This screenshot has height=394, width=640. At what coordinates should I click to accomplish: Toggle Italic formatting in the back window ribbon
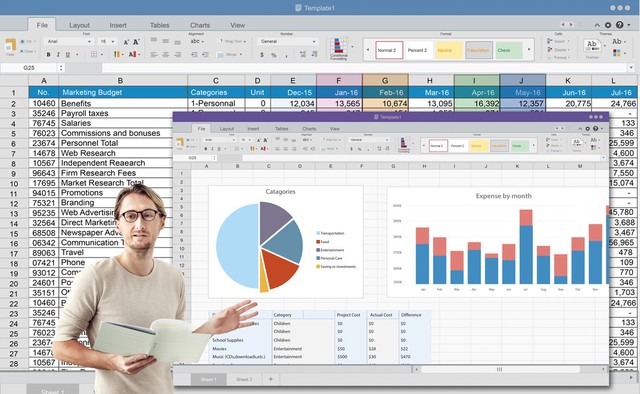(58, 54)
